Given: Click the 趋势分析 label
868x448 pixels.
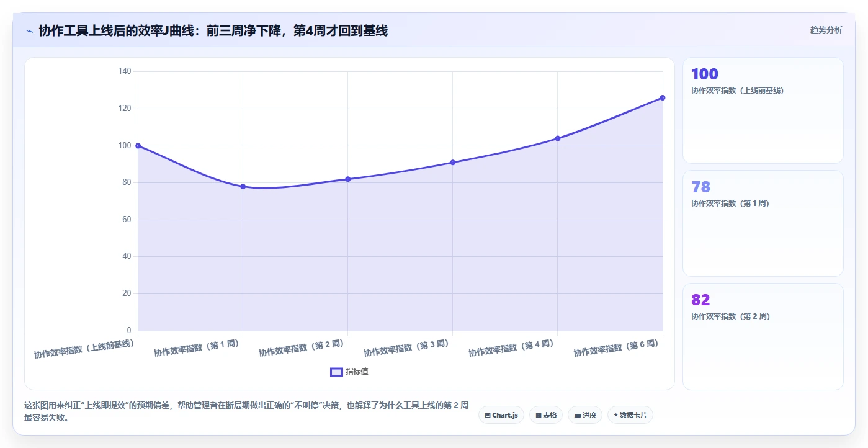Looking at the screenshot, I should click(x=826, y=30).
